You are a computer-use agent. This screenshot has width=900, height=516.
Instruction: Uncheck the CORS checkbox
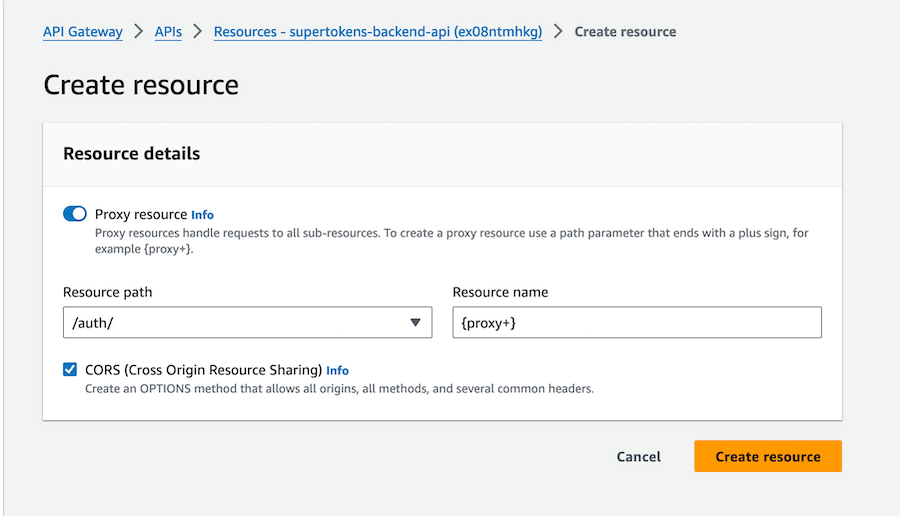coord(70,370)
